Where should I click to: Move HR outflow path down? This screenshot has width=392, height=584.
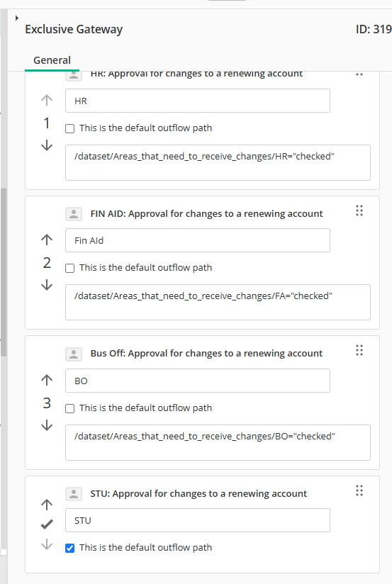[47, 145]
